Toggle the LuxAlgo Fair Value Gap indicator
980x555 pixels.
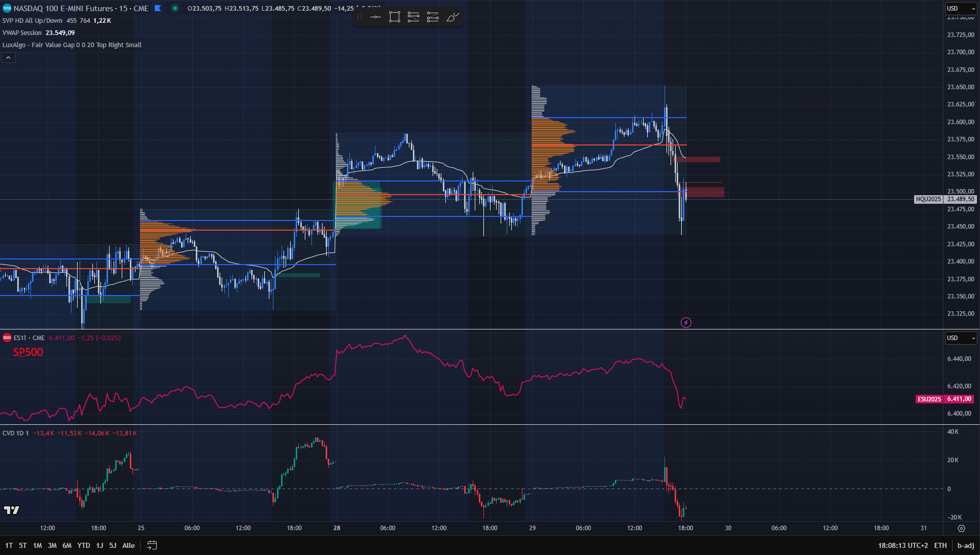pyautogui.click(x=51, y=45)
